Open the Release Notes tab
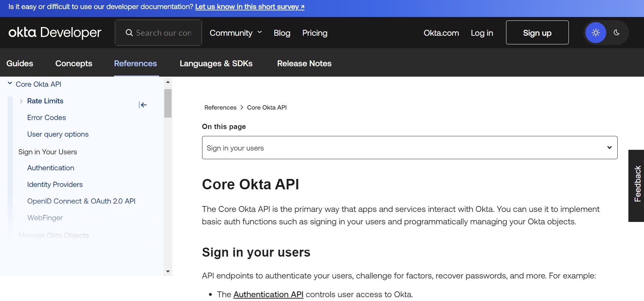Viewport: 644px width, 301px height. [x=304, y=63]
